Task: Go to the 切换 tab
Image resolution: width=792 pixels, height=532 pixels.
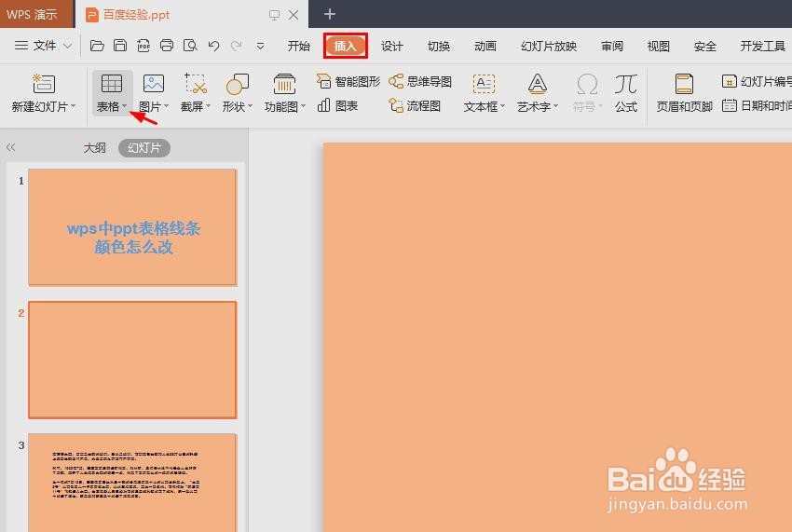Action: coord(439,46)
